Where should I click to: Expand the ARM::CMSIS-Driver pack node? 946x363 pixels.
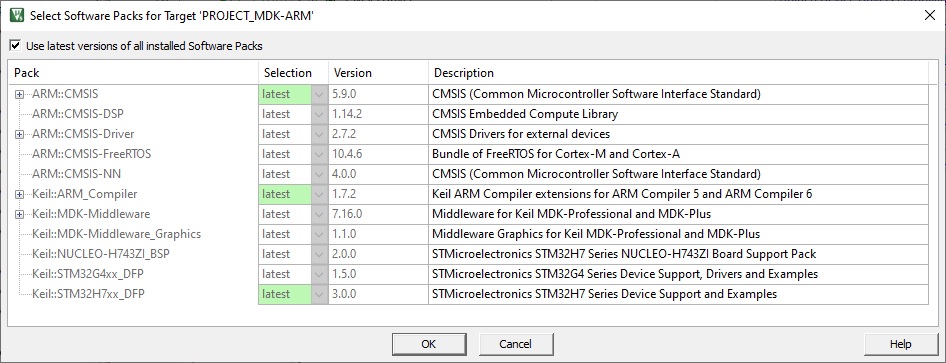[x=20, y=134]
